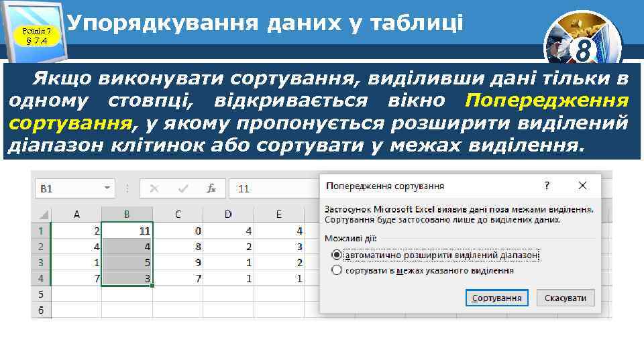Viewport: 644px width, 362px height.
Task: Select row 4 header
Action: 41,278
